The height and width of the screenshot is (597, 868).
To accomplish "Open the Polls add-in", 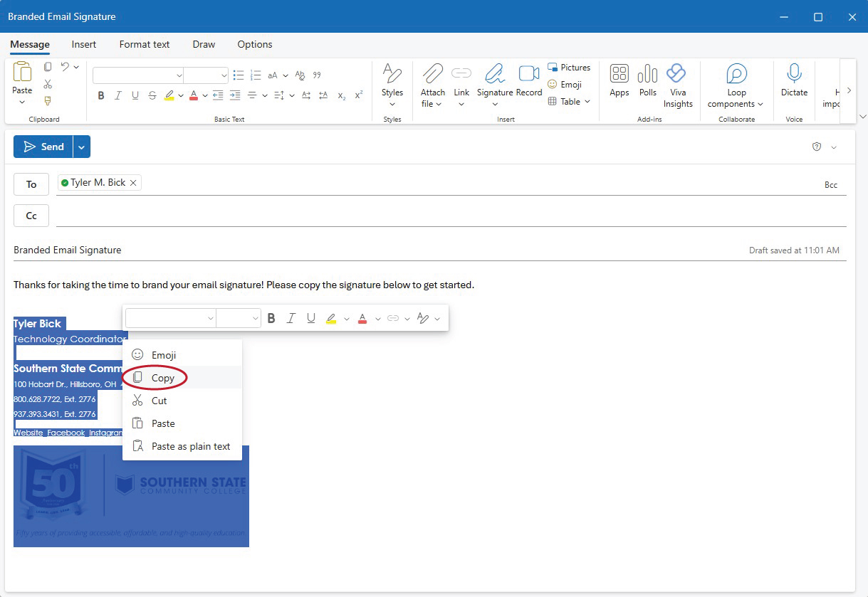I will pyautogui.click(x=647, y=73).
